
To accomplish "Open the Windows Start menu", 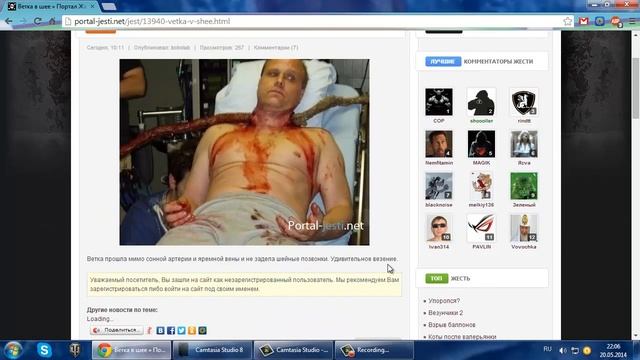I will point(13,350).
